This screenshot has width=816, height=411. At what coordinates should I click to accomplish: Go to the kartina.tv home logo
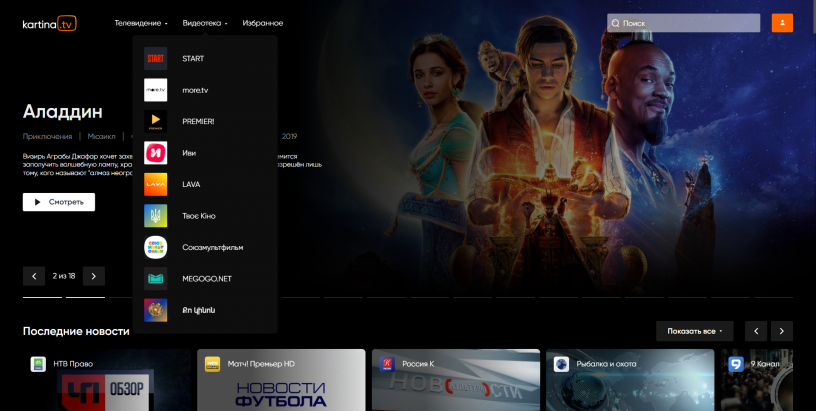49,23
